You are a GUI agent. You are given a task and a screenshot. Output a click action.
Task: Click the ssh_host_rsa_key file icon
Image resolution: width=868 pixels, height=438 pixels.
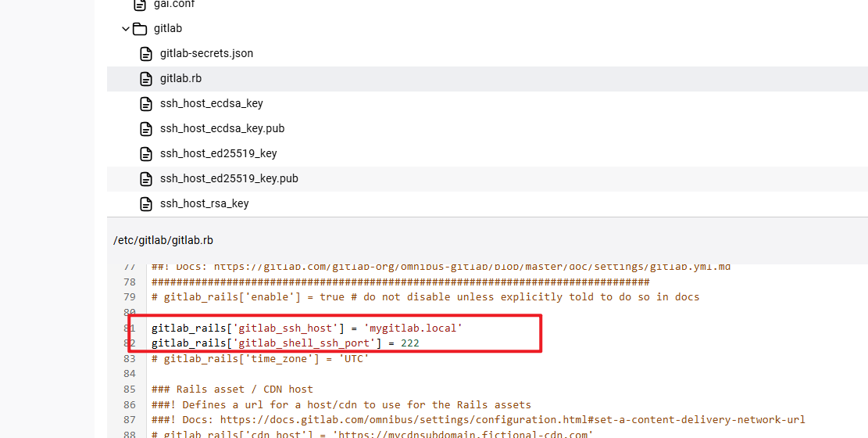pos(145,203)
